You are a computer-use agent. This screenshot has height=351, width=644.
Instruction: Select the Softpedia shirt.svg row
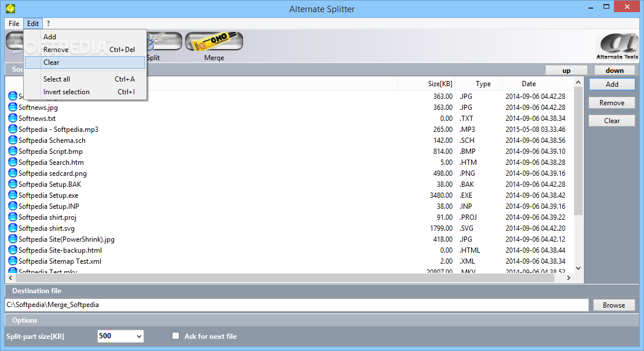[x=290, y=228]
